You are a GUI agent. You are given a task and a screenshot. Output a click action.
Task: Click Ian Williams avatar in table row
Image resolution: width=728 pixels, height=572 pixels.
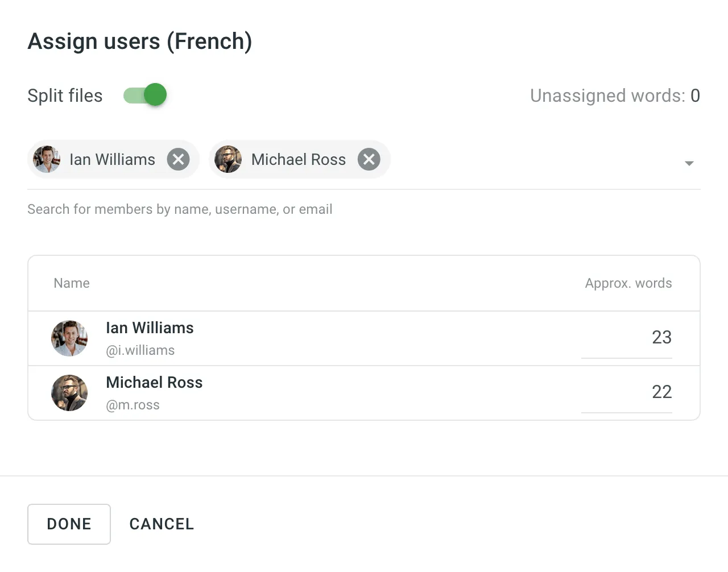pyautogui.click(x=69, y=338)
